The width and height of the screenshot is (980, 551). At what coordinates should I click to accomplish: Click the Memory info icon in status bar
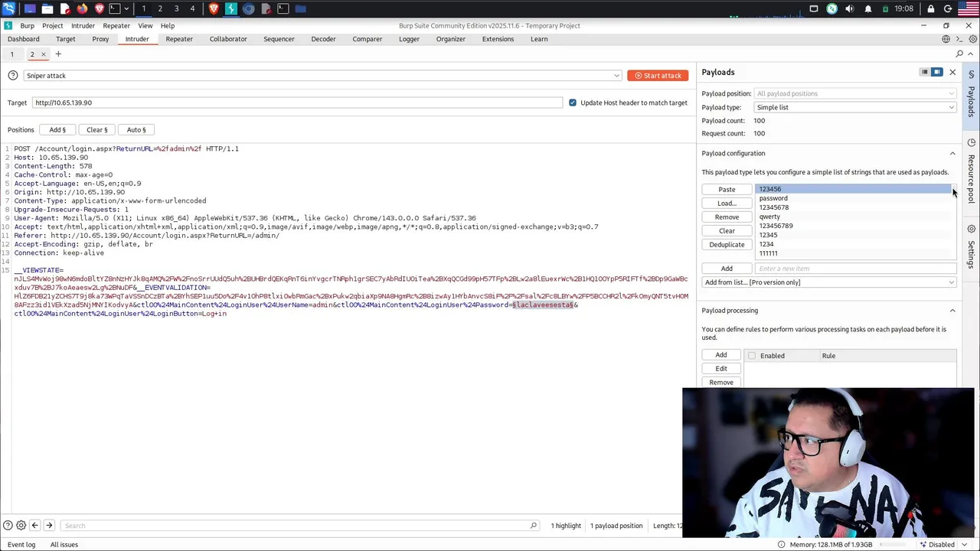pyautogui.click(x=781, y=544)
